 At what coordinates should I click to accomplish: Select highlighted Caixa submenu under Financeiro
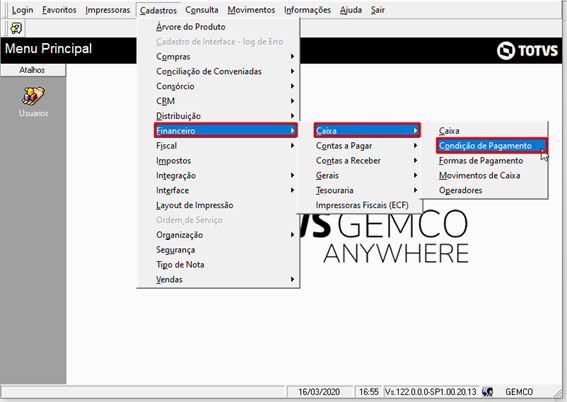(x=367, y=131)
